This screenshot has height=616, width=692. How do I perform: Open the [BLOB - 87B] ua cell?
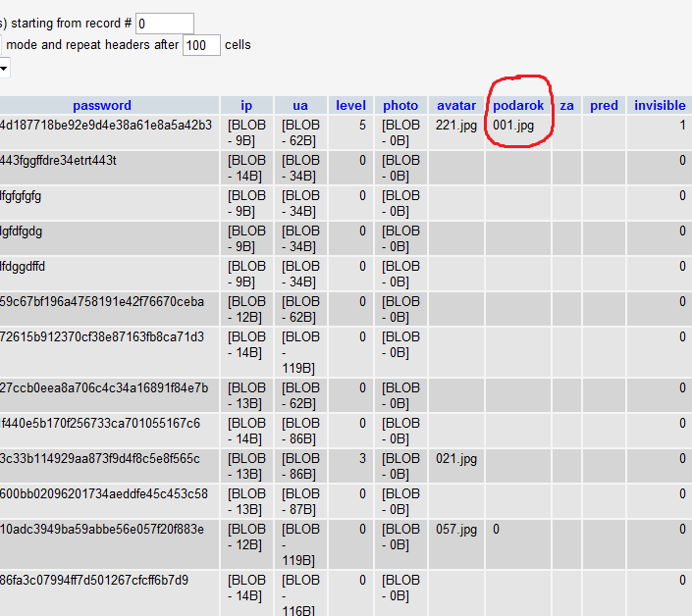300,501
